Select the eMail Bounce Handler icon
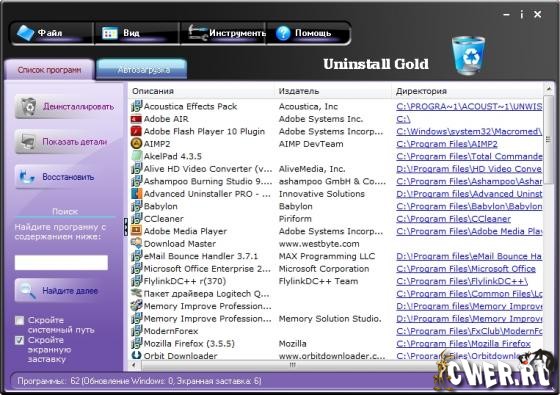The height and width of the screenshot is (395, 560). [136, 256]
